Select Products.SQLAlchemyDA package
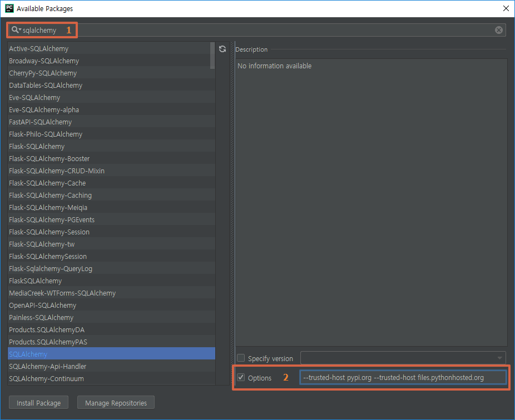This screenshot has width=515, height=420. [111, 330]
